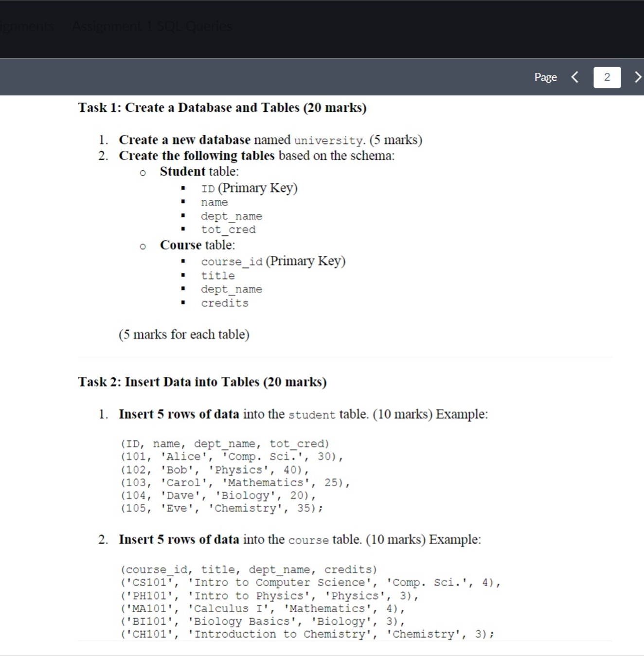Click the Course table bullet item
The width and height of the screenshot is (644, 656).
(197, 245)
